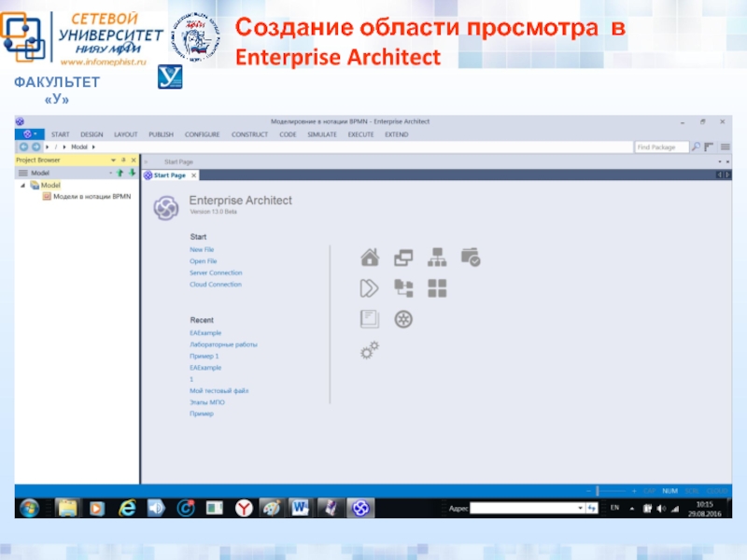This screenshot has height=560, width=747.
Task: Click the four-square grid icon
Action: tap(437, 288)
